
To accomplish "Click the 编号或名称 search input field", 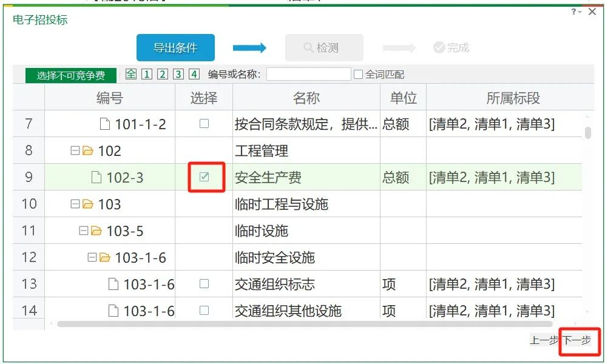I will [309, 74].
